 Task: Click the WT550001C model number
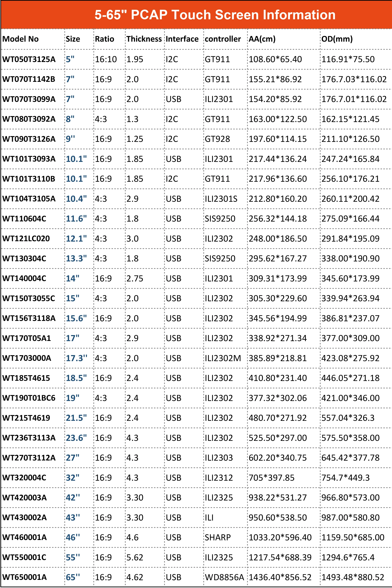(24, 558)
